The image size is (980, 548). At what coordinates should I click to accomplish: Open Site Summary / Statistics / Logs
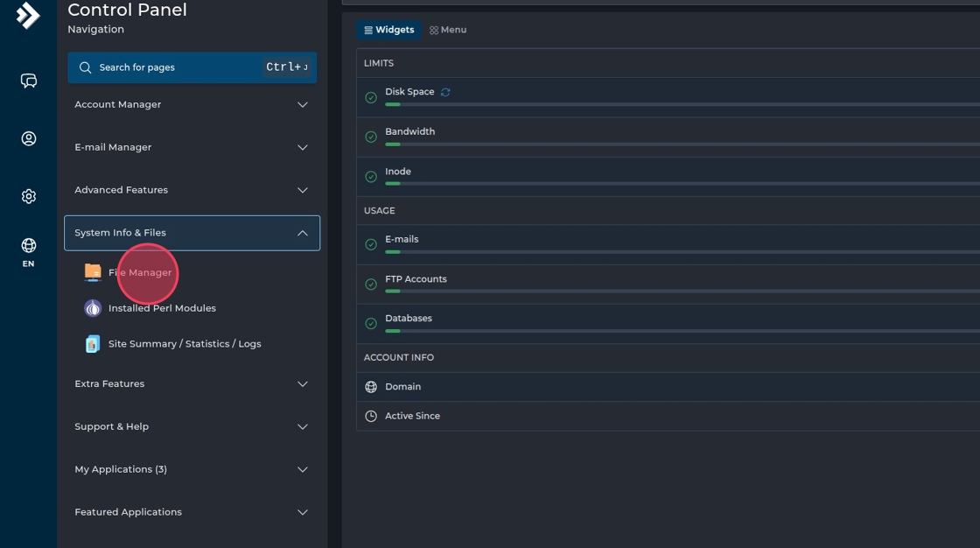point(185,344)
